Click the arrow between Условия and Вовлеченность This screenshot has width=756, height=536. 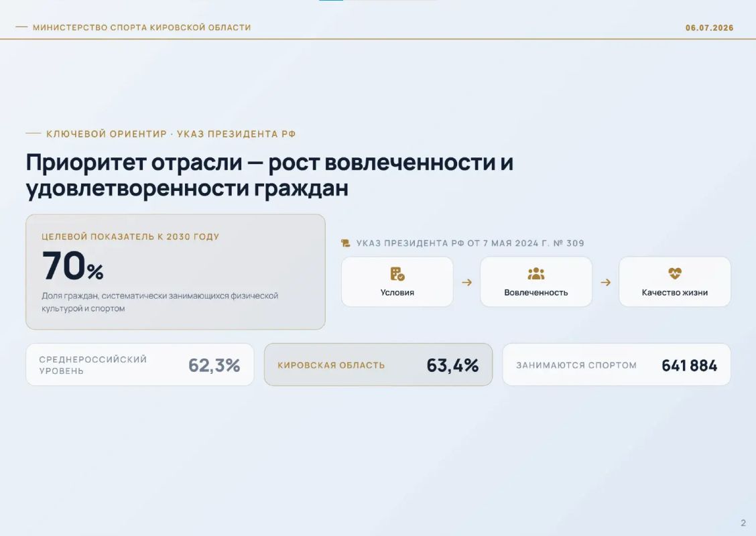(466, 283)
